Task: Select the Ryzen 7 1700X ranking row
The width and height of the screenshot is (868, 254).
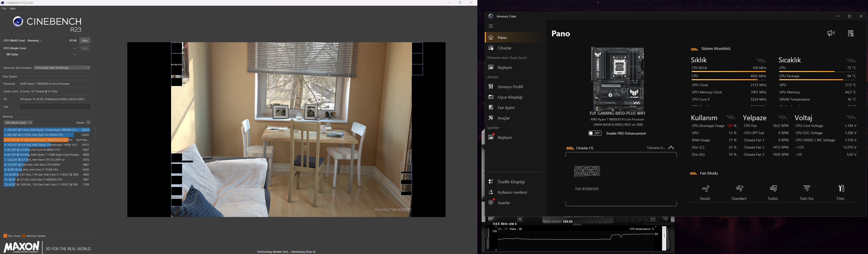Action: coord(47,155)
